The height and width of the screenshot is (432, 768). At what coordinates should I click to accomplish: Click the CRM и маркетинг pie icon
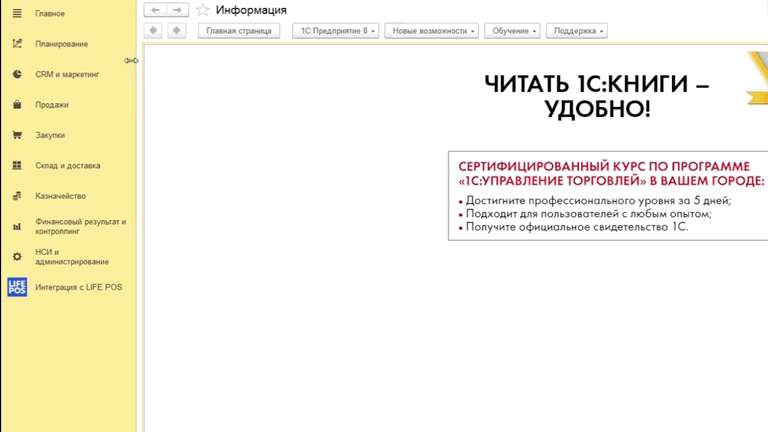(x=17, y=74)
